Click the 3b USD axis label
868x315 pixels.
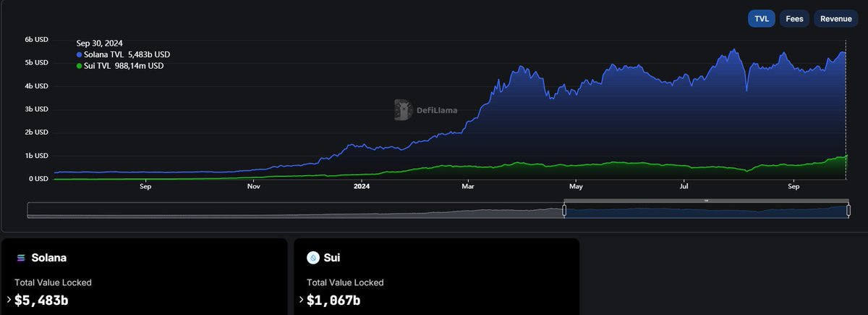pos(36,109)
